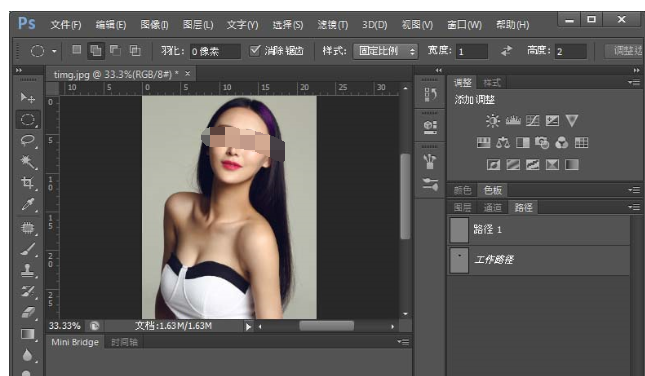The image size is (645, 376).
Task: Click the 羽化 feather input field
Action: click(x=215, y=51)
